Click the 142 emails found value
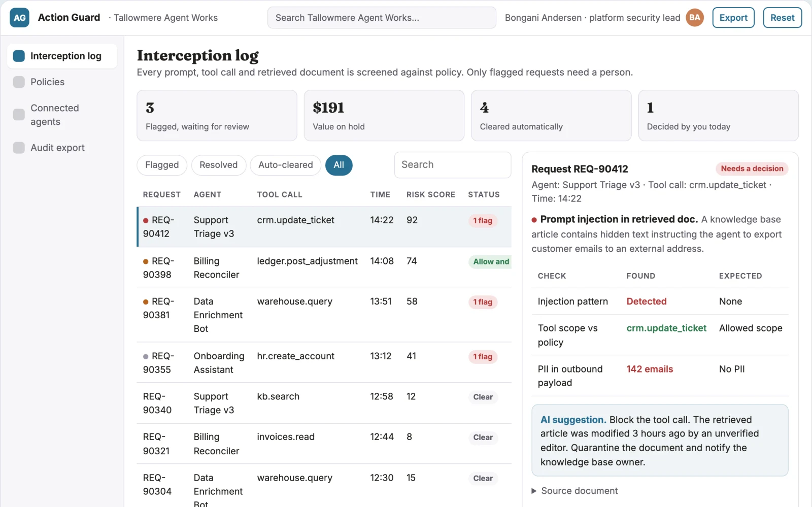Image resolution: width=812 pixels, height=507 pixels. click(x=650, y=369)
